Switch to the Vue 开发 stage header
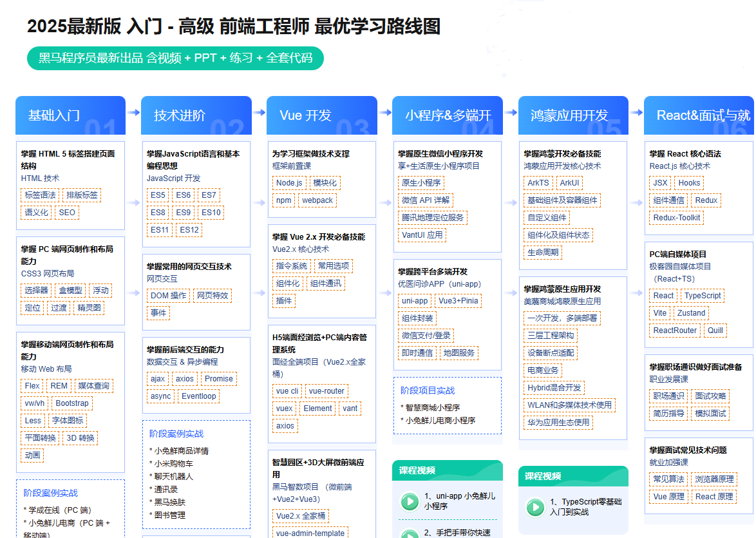Screen dimensions: 756x538 tap(321, 115)
